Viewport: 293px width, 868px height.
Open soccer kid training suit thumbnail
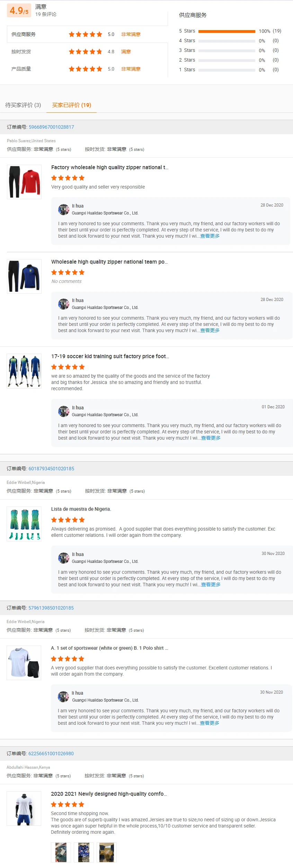(x=24, y=371)
